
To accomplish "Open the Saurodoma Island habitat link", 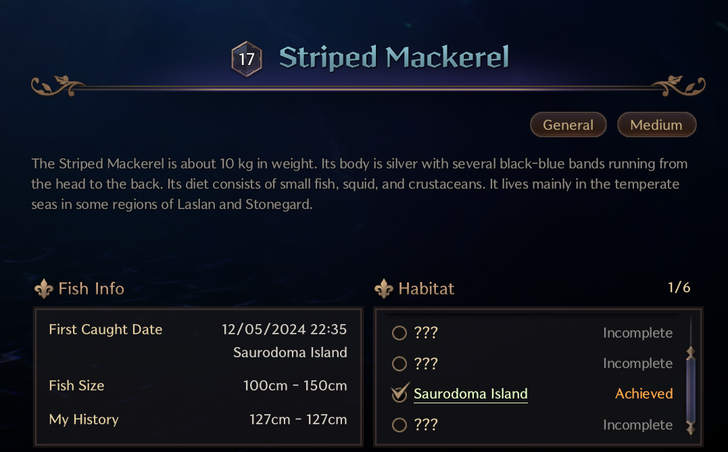I will coord(470,394).
